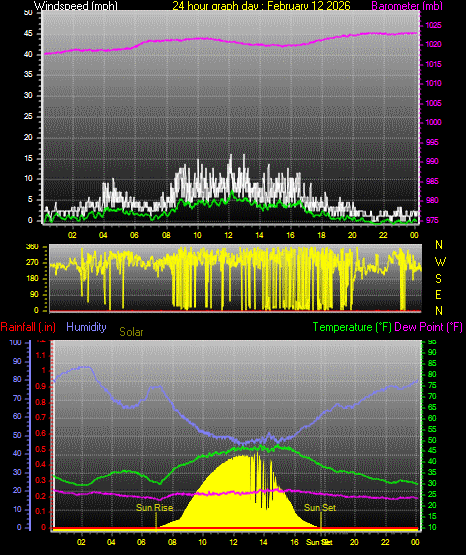Click the 'Solar' legend label
Viewport: 466px width, 555px height.
131,332
